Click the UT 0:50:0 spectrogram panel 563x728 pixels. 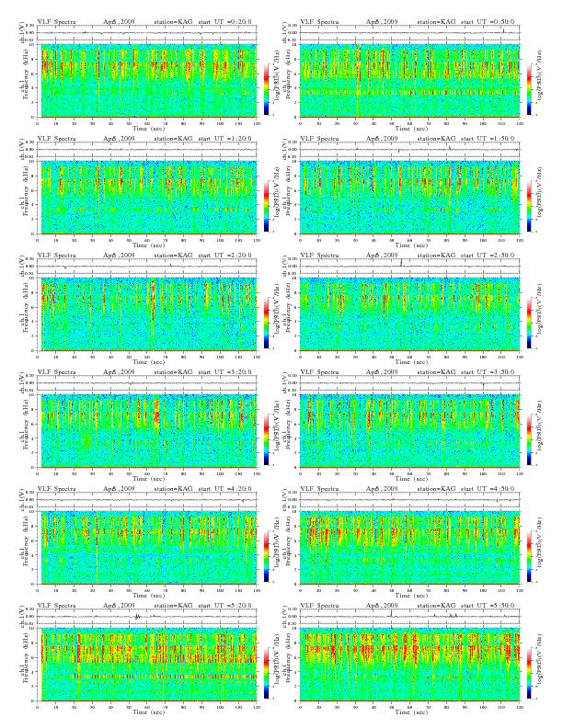point(410,80)
